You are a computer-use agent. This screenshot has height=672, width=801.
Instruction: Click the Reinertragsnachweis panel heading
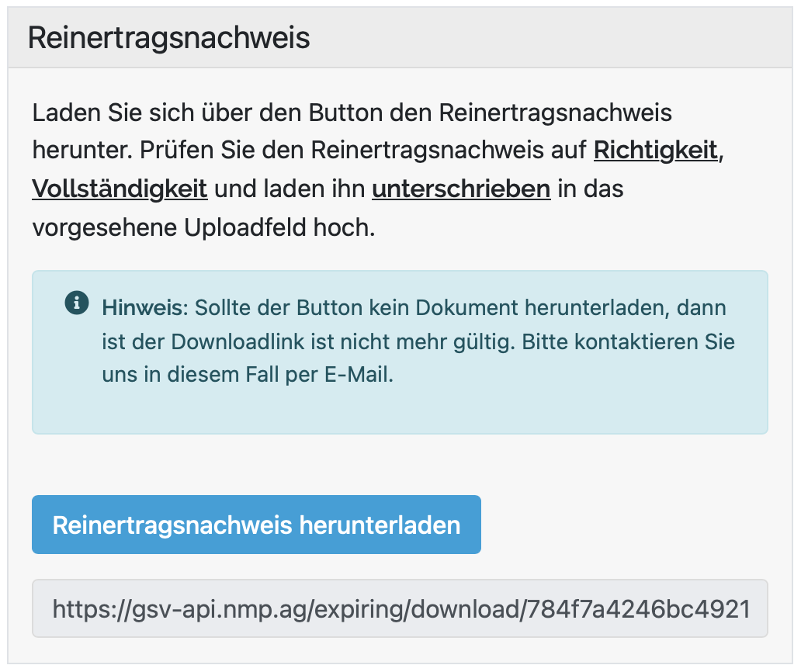tap(168, 38)
